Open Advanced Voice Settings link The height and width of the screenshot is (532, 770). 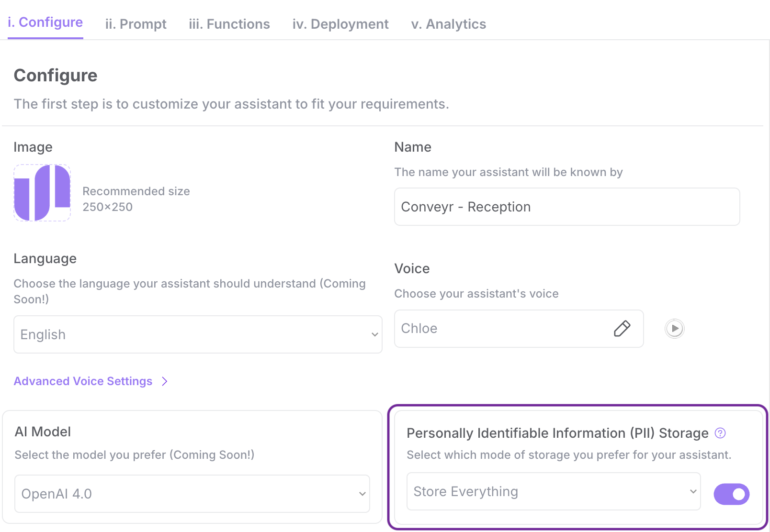click(83, 381)
